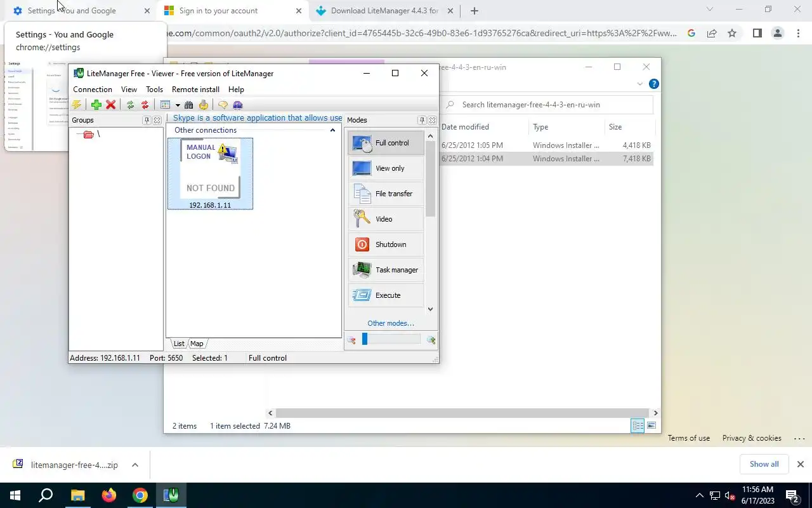Click the Chrome bookmark star icon
The height and width of the screenshot is (508, 812).
732,33
